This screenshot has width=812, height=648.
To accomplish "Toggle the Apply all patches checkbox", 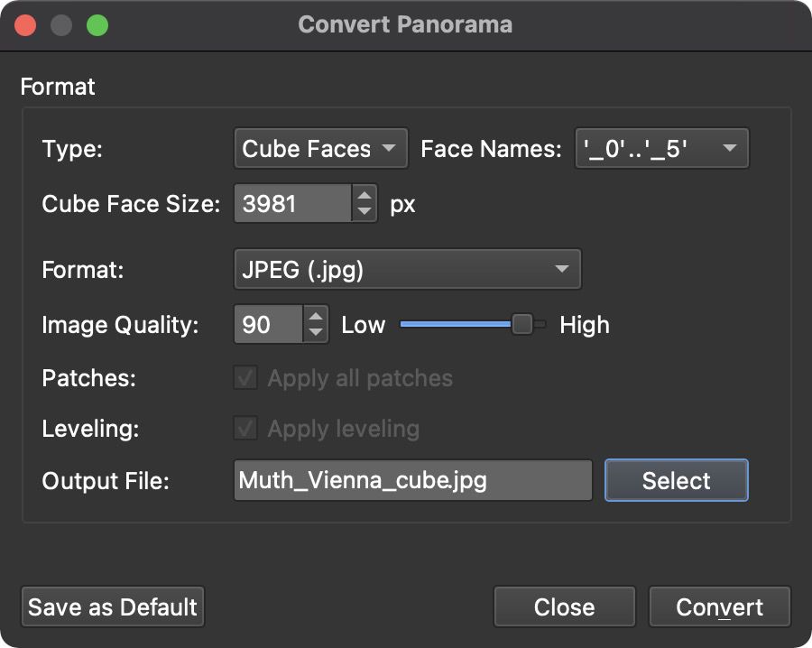I will tap(245, 378).
